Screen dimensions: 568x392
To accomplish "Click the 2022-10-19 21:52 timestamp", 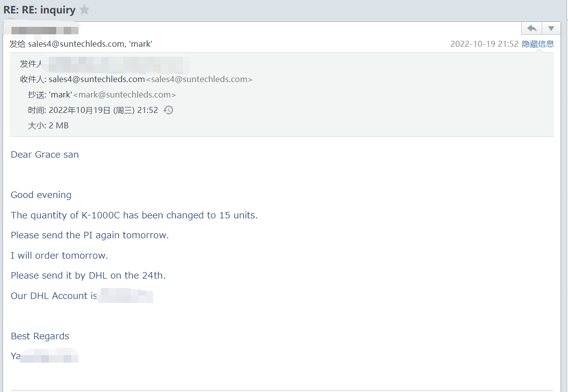I will (484, 44).
